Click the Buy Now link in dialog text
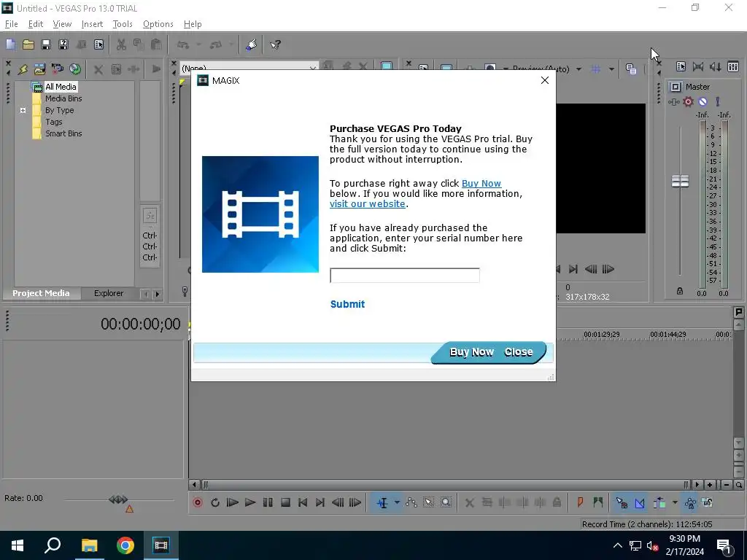Viewport: 747px width, 560px height. [481, 183]
